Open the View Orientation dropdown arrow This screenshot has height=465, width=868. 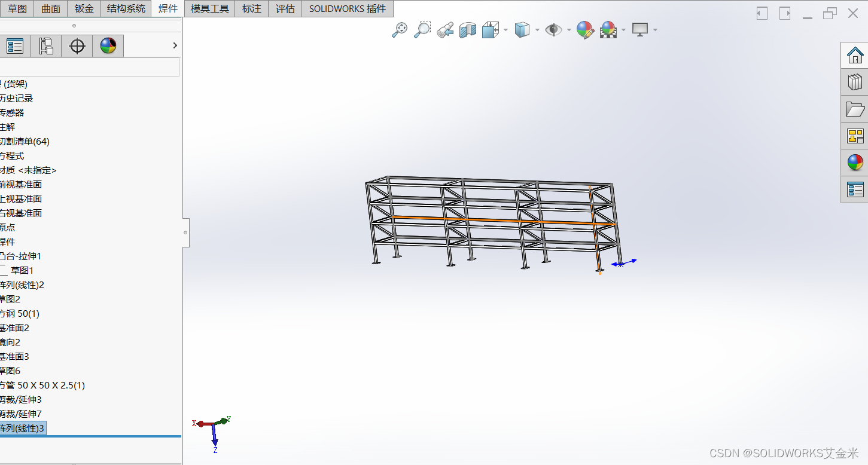[x=506, y=30]
